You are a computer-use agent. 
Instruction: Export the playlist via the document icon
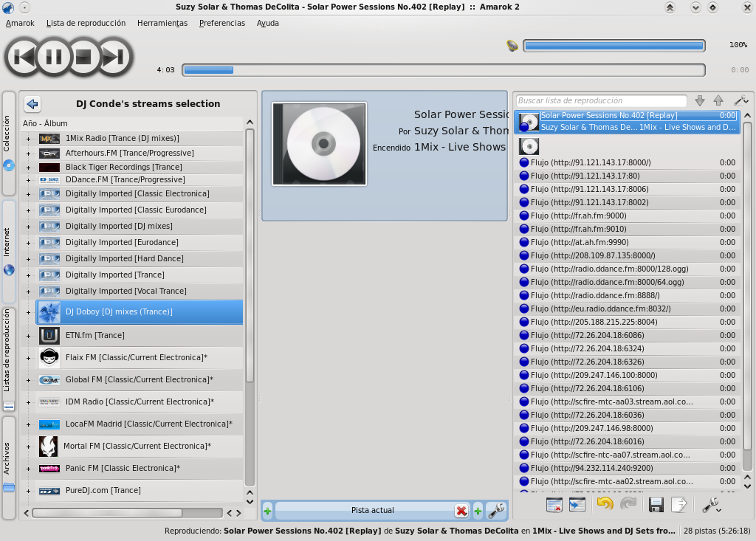pyautogui.click(x=679, y=505)
